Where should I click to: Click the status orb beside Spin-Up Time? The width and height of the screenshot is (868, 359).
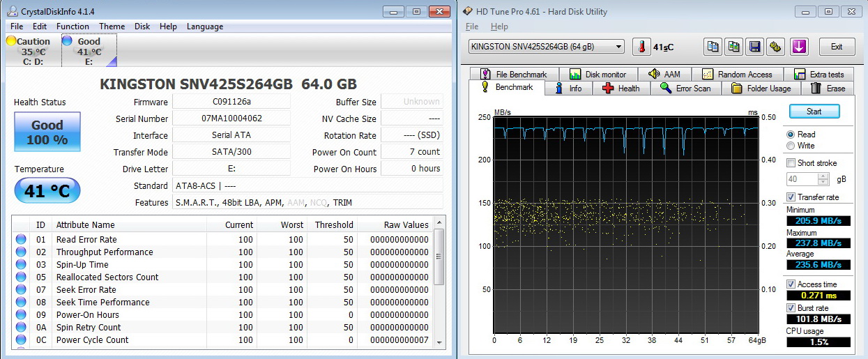click(21, 264)
